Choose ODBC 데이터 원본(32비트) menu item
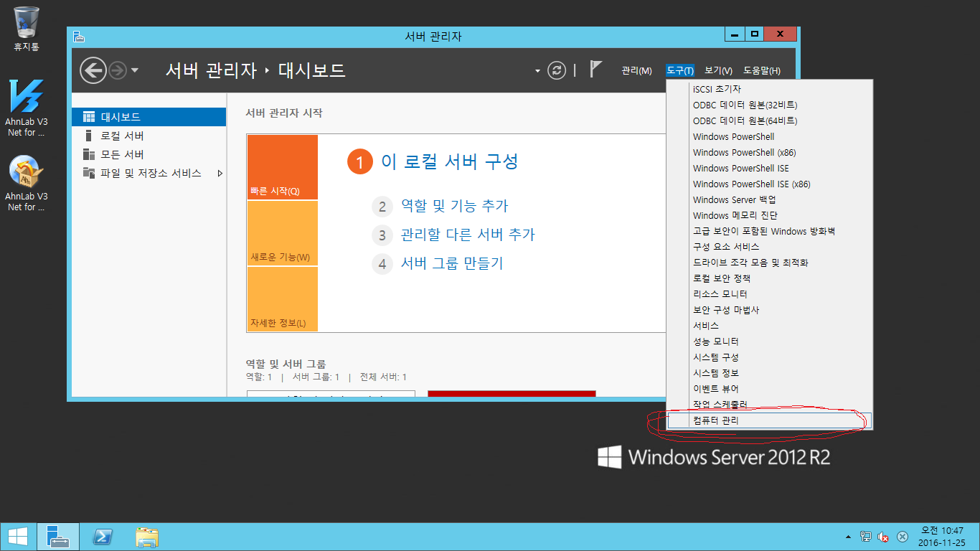Viewport: 980px width, 551px height. (x=770, y=105)
